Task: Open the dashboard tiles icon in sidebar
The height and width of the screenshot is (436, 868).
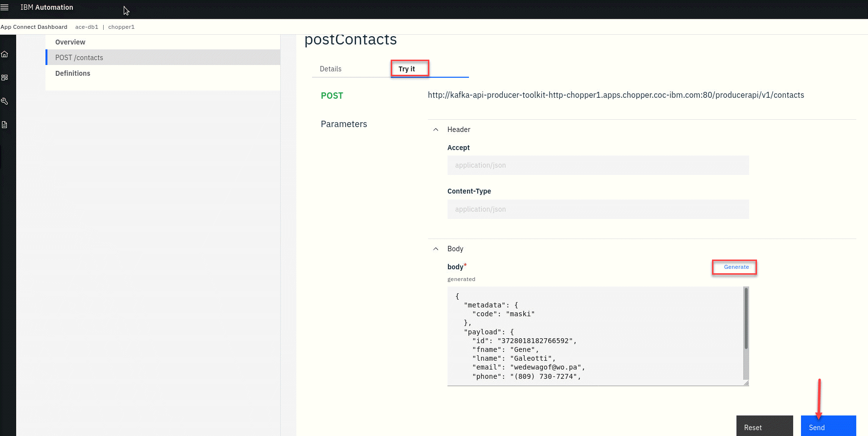Action: pos(5,78)
